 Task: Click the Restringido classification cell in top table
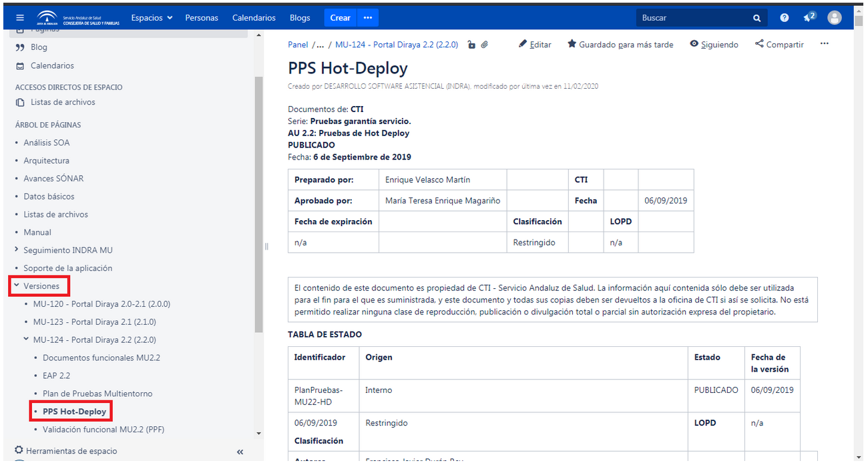pos(537,243)
